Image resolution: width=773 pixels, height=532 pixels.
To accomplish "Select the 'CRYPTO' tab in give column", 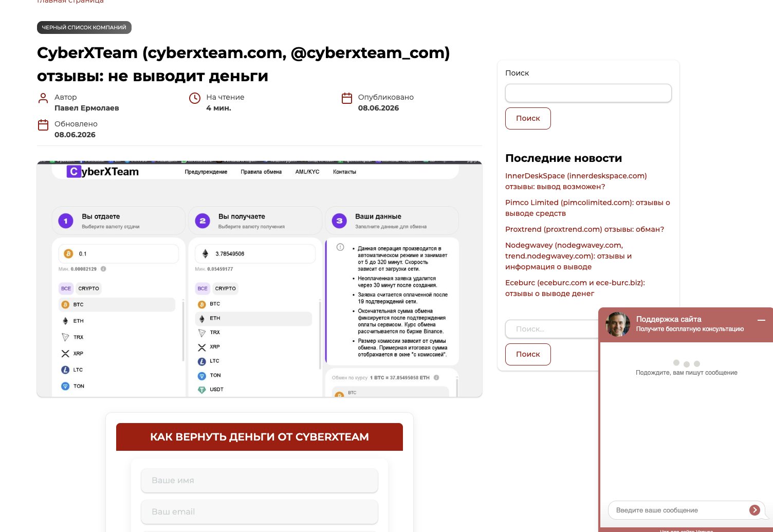I will [89, 288].
